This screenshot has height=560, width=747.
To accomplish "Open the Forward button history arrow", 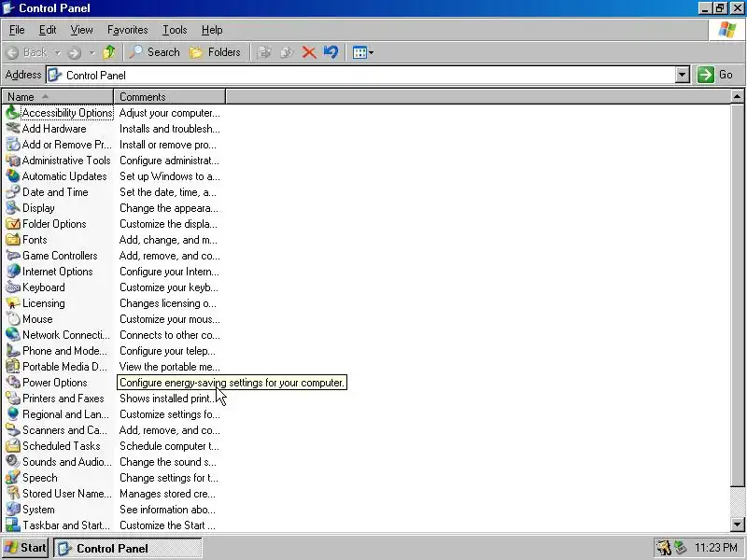I will [92, 52].
